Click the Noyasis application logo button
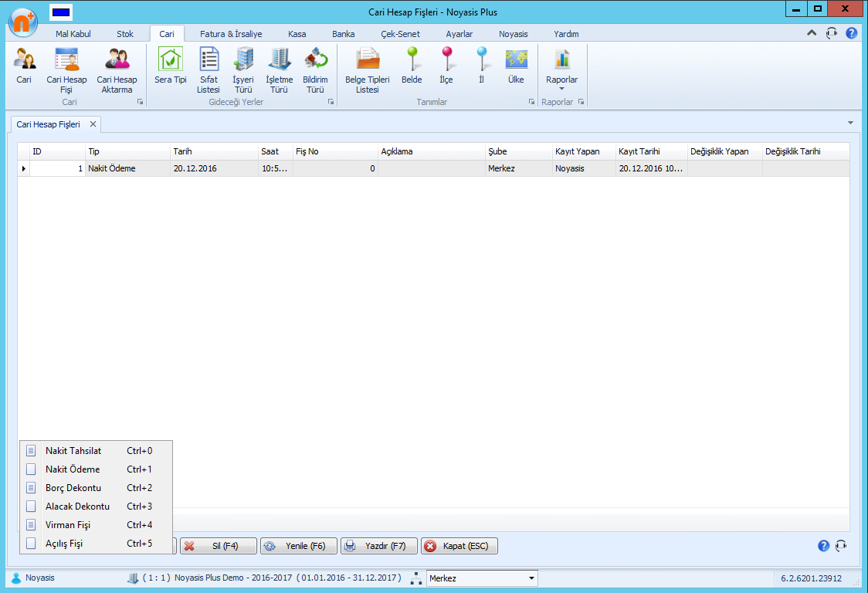This screenshot has height=593, width=868. (23, 22)
